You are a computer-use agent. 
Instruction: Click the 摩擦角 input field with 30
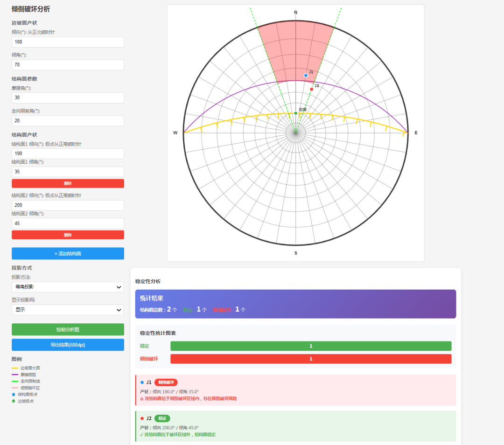tap(68, 97)
